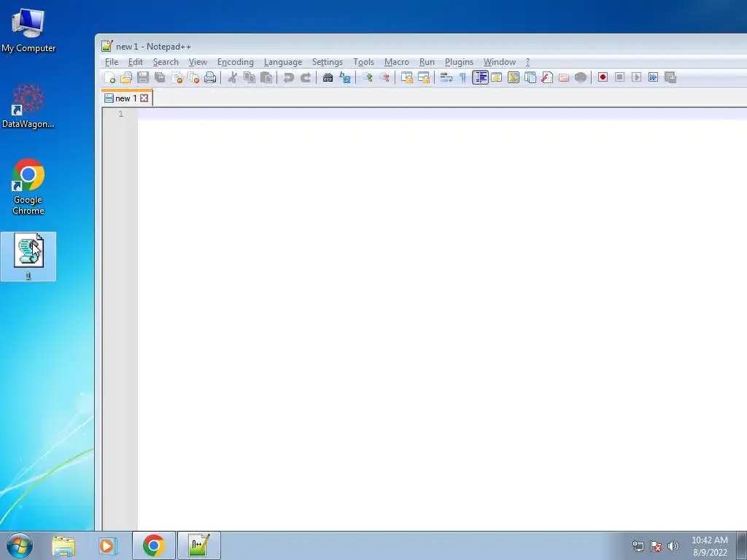
Task: Open the Search menu
Action: point(166,63)
